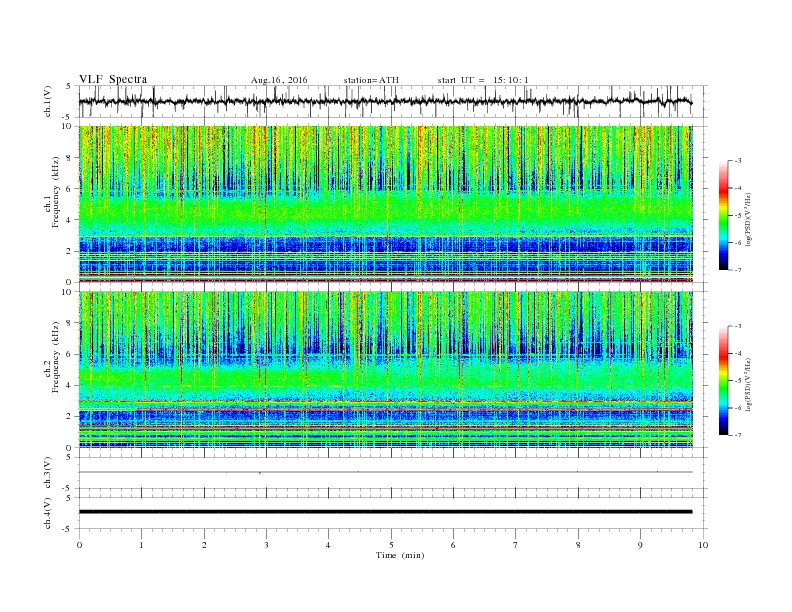Click the "6" tick label on the time axis
Image resolution: width=792 pixels, height=612 pixels.
coord(453,545)
